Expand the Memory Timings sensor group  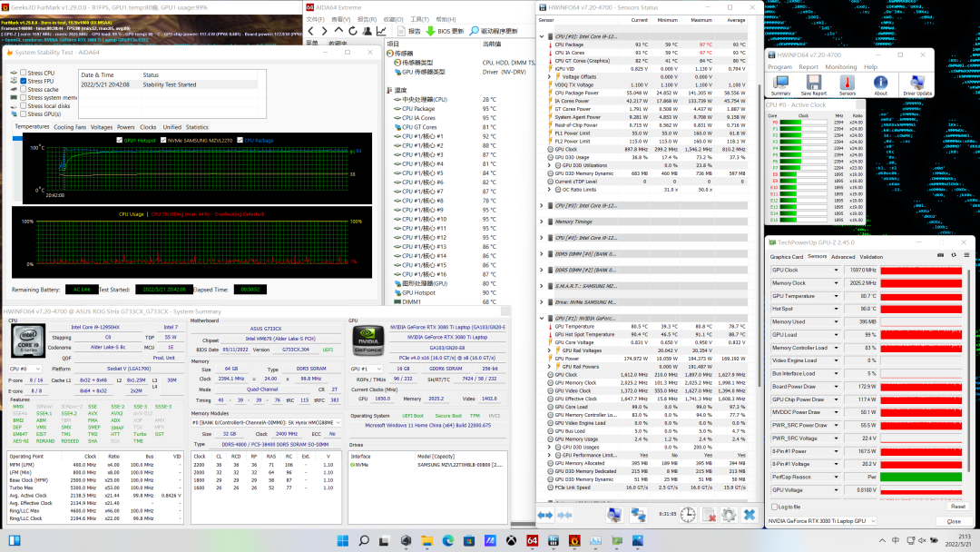coord(543,222)
